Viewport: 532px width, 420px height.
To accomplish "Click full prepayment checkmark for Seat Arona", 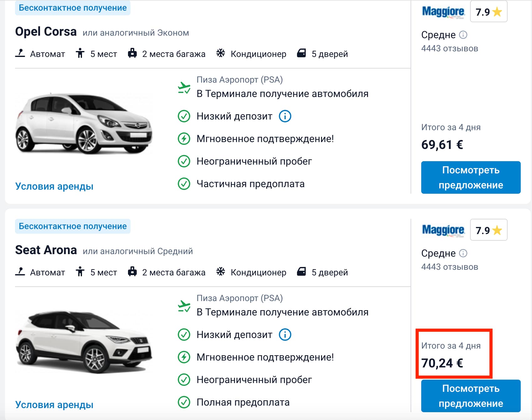I will (x=184, y=402).
